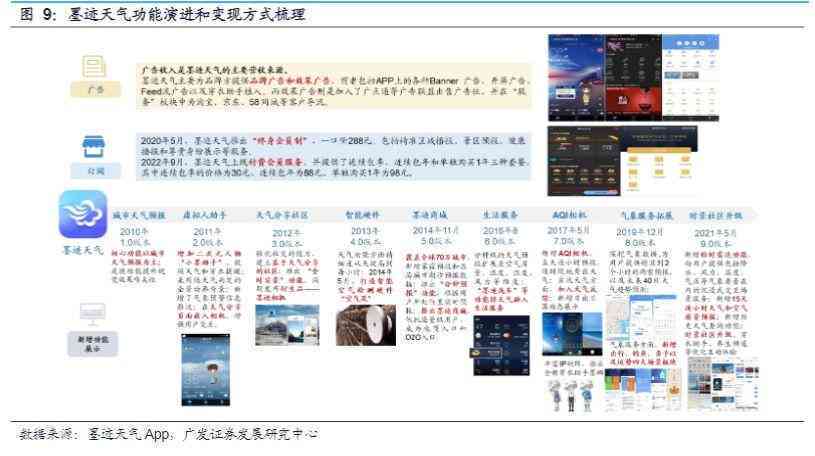
Task: Click the figure title 图 9: 墨迹天气功能演进和变现方式梳理
Action: pyautogui.click(x=163, y=14)
